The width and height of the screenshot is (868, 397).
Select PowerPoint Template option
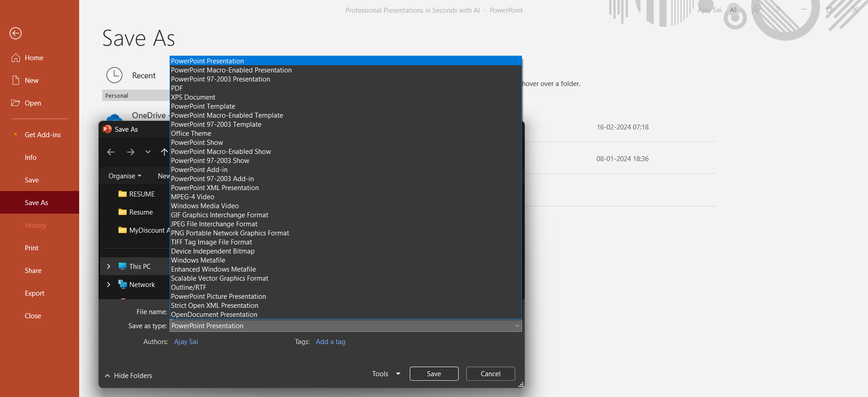click(346, 106)
